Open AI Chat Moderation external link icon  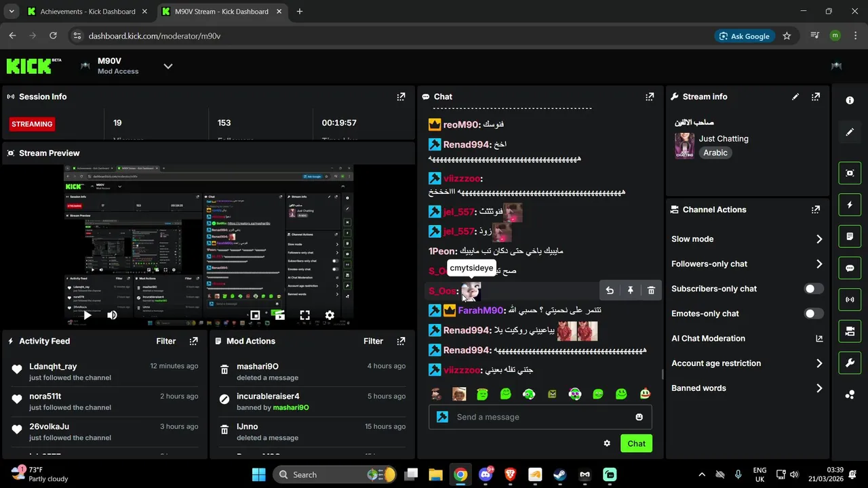coord(819,339)
